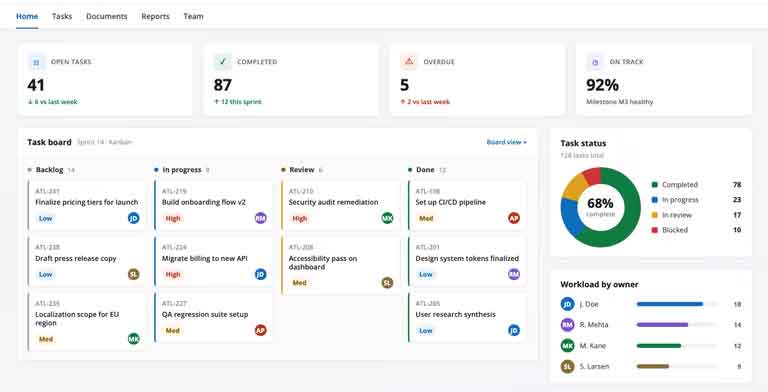The image size is (768, 392).
Task: Click JD avatar on Finalize pricing tiers card
Action: click(134, 218)
